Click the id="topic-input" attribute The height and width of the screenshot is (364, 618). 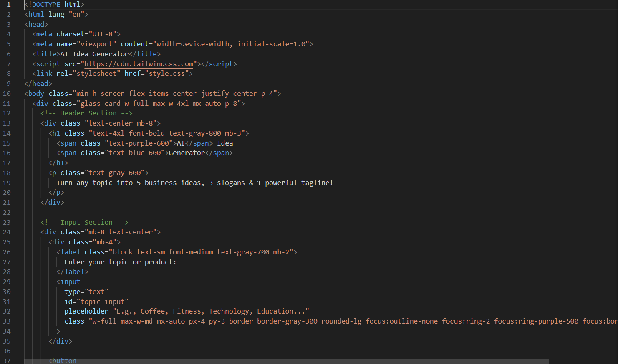[96, 301]
